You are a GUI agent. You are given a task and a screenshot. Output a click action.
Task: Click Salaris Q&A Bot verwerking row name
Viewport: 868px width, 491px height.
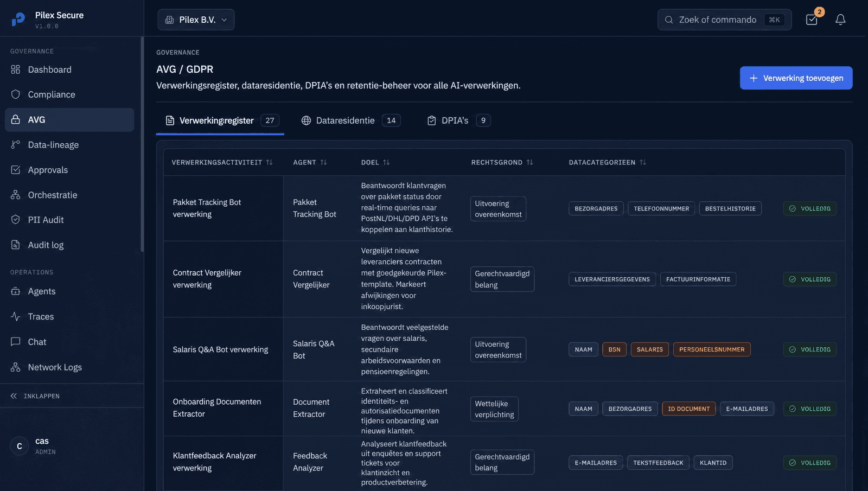[x=220, y=349]
